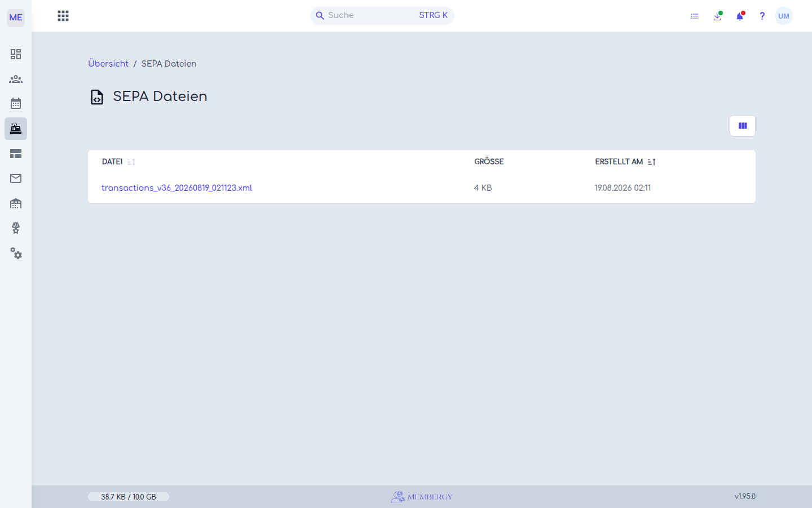Open the dashboard icon in sidebar
The height and width of the screenshot is (508, 812).
coord(16,54)
